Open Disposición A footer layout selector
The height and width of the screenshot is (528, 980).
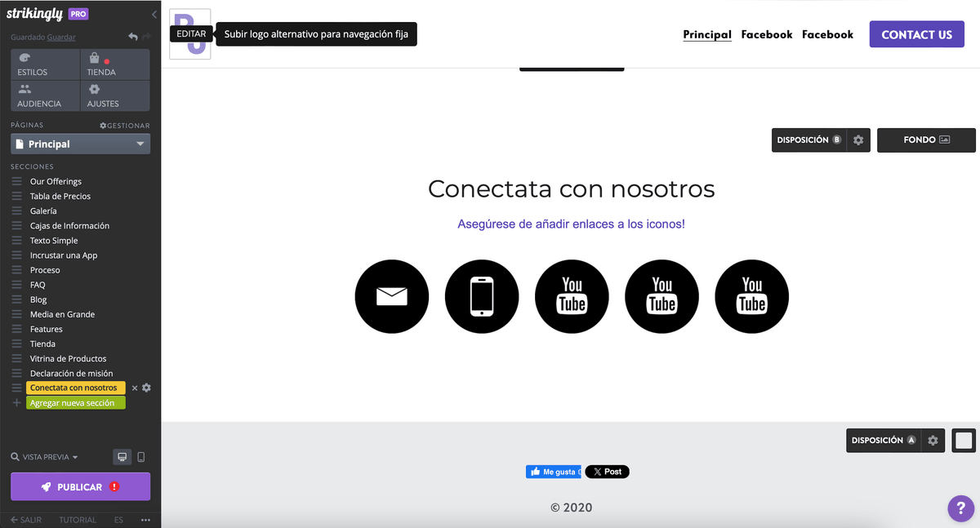[x=884, y=441]
